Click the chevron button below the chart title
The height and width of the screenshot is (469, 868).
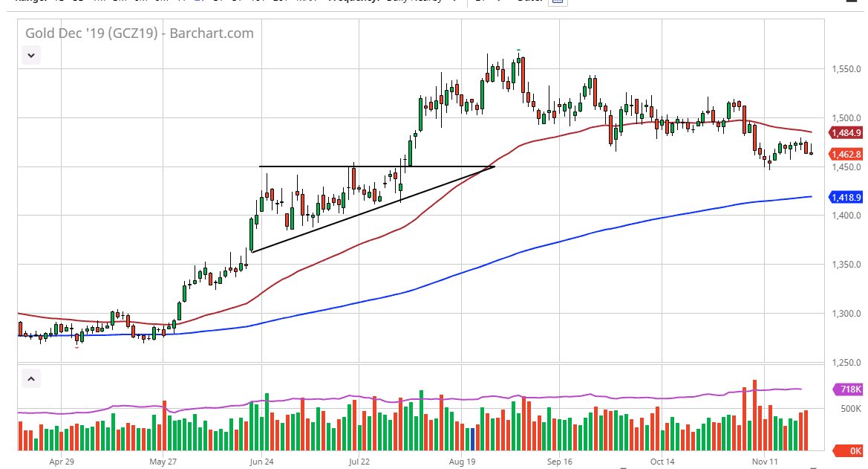click(x=30, y=54)
